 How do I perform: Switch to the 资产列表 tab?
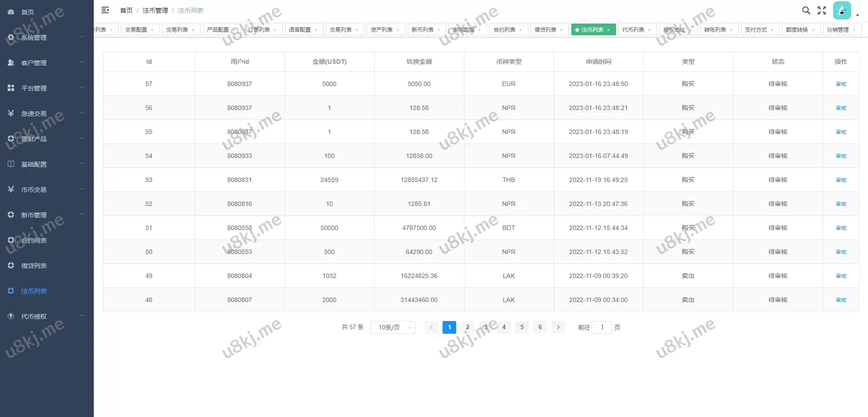tap(381, 30)
